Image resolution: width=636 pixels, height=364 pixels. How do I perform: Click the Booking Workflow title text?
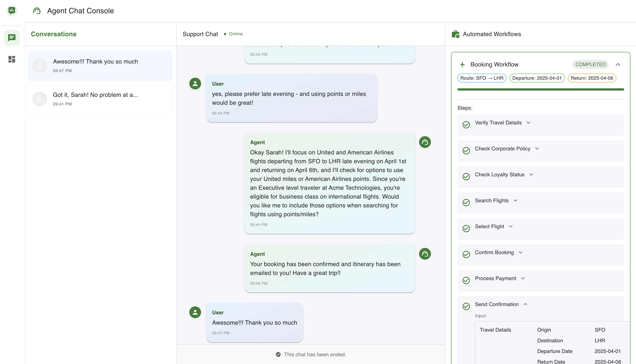[494, 64]
